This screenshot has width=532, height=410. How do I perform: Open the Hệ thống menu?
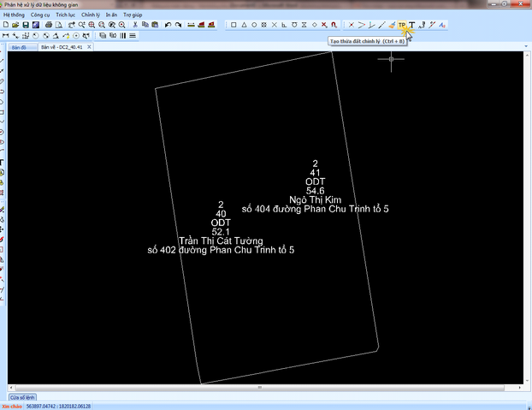tap(14, 15)
